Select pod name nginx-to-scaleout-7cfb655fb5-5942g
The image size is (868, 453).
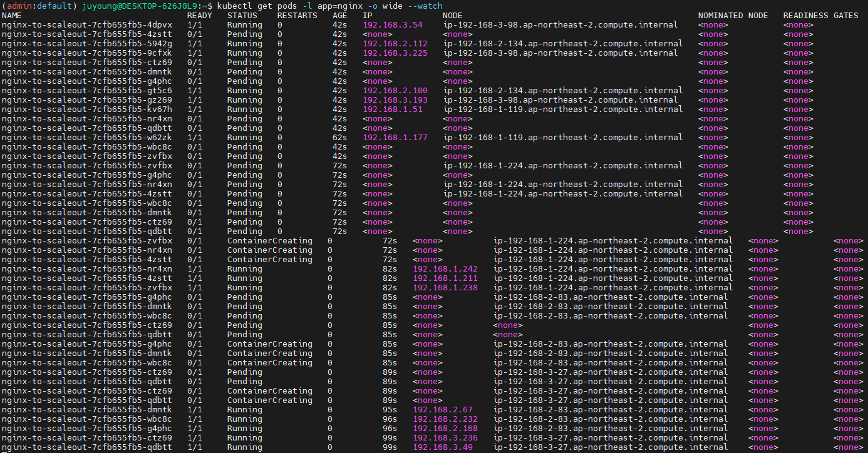click(x=87, y=44)
